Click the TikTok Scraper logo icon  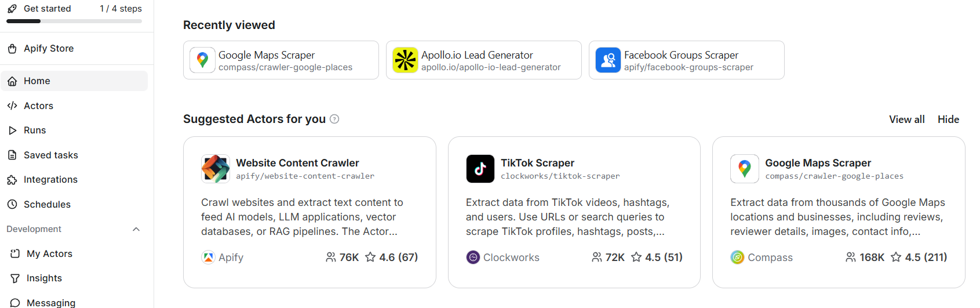pyautogui.click(x=480, y=169)
